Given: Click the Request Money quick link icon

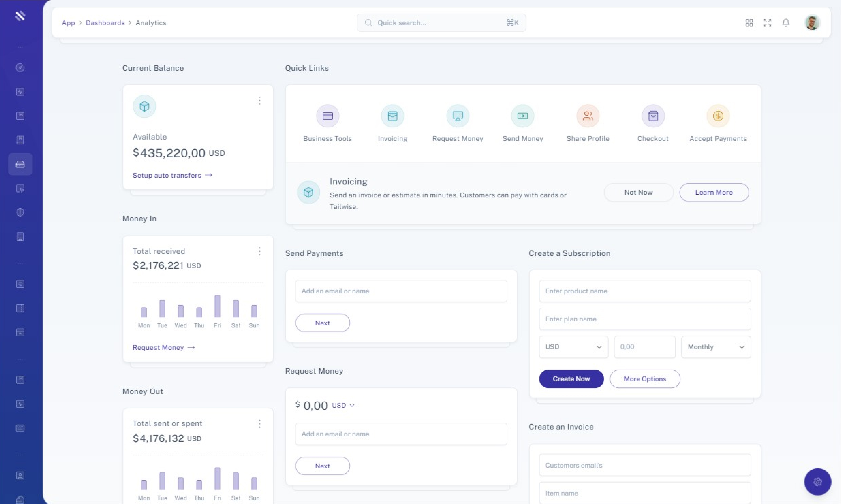Looking at the screenshot, I should coord(458,116).
